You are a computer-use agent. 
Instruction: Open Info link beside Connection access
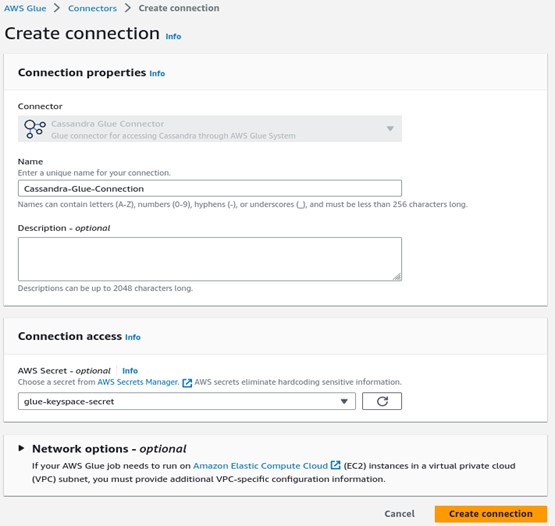[133, 337]
